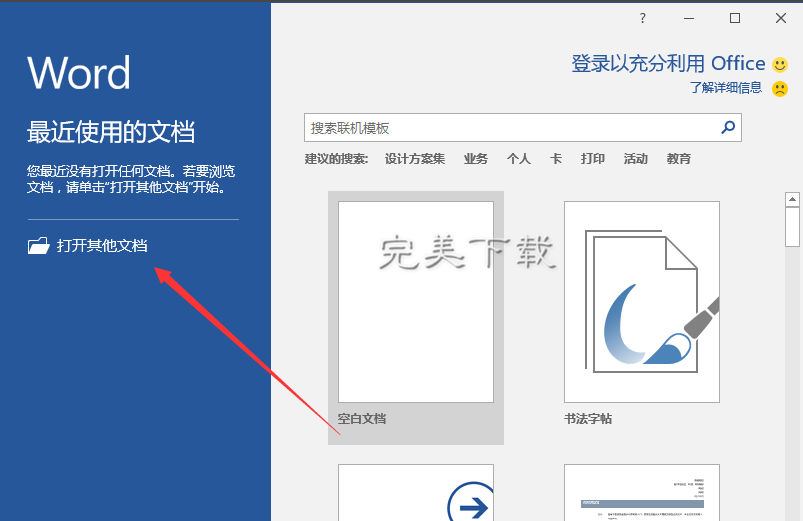
Task: Select suggested search 打印
Action: pyautogui.click(x=593, y=159)
